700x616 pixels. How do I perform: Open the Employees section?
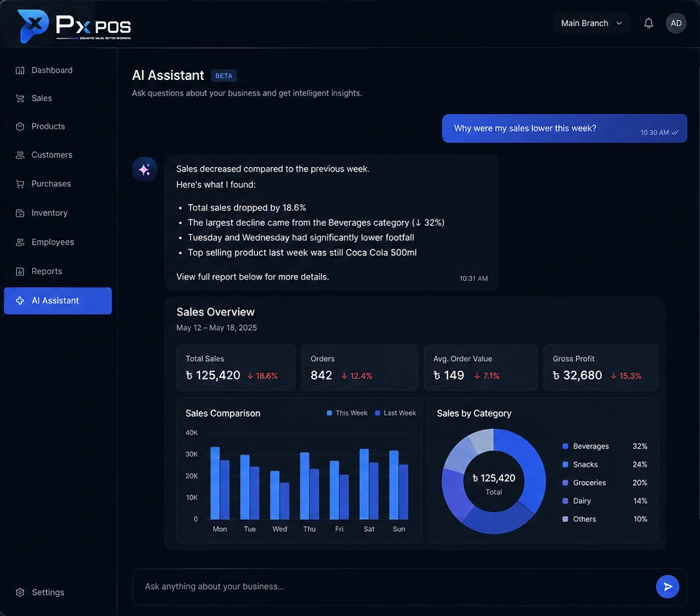point(58,242)
